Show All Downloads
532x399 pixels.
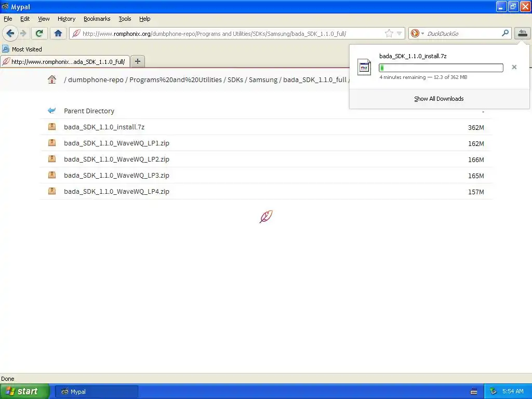tap(438, 99)
